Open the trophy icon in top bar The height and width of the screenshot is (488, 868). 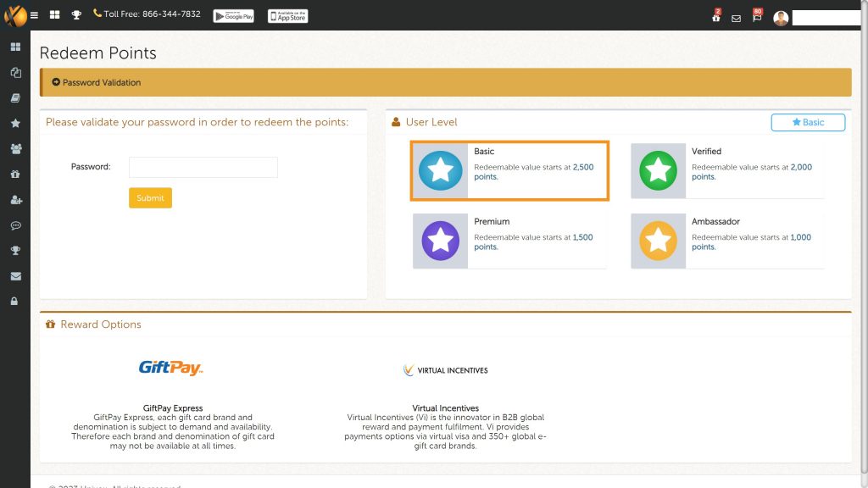(76, 15)
